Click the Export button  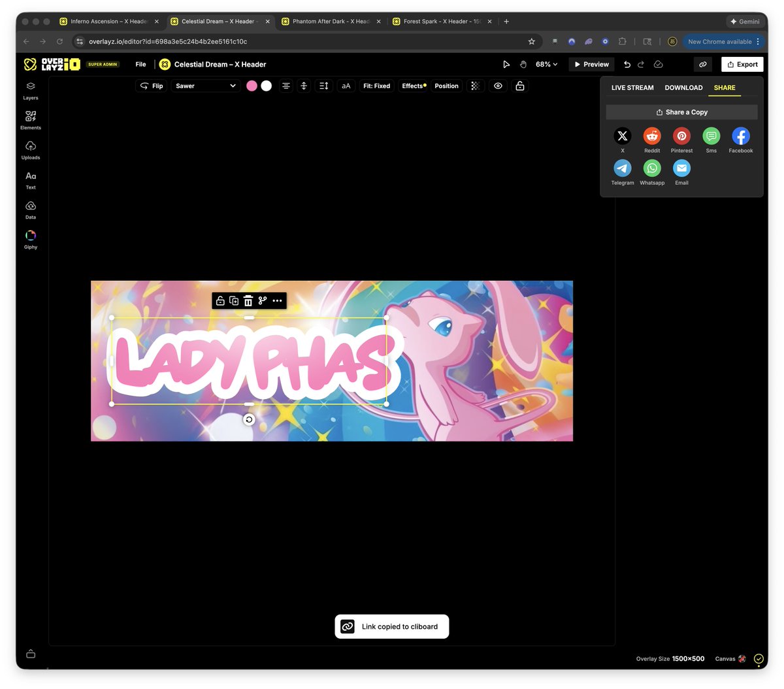pyautogui.click(x=742, y=65)
